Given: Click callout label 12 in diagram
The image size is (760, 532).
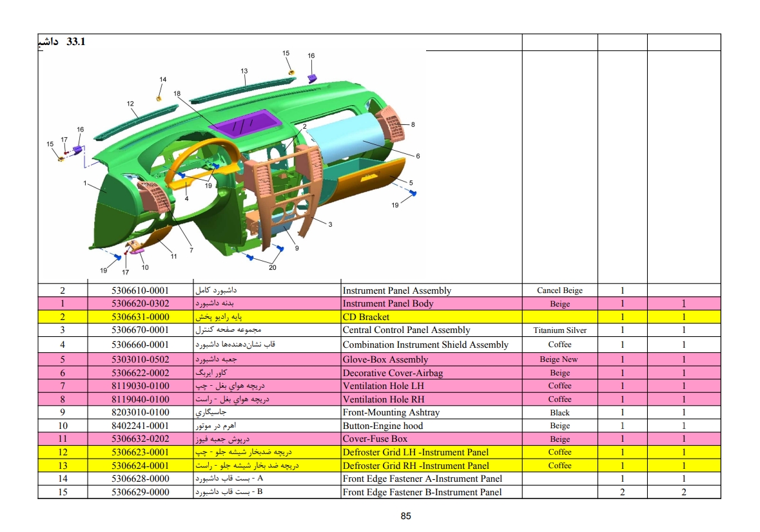Looking at the screenshot, I should click(130, 104).
